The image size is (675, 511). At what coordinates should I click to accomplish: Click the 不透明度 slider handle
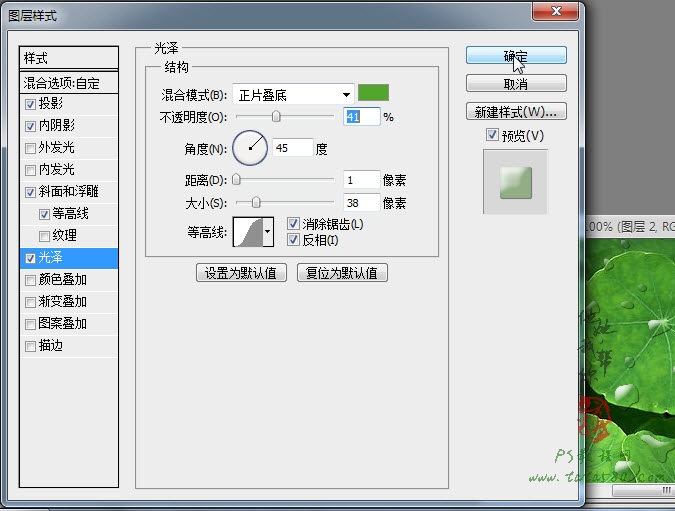[276, 116]
